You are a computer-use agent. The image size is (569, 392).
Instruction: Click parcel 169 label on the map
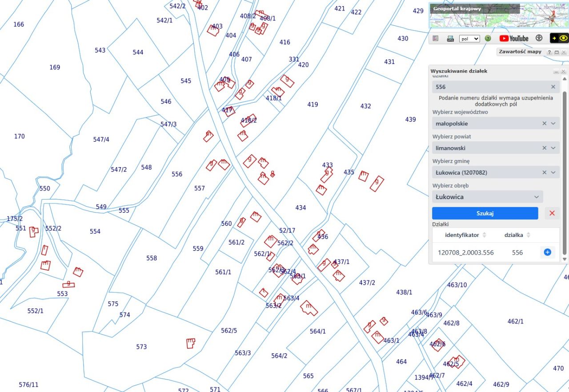tap(55, 68)
